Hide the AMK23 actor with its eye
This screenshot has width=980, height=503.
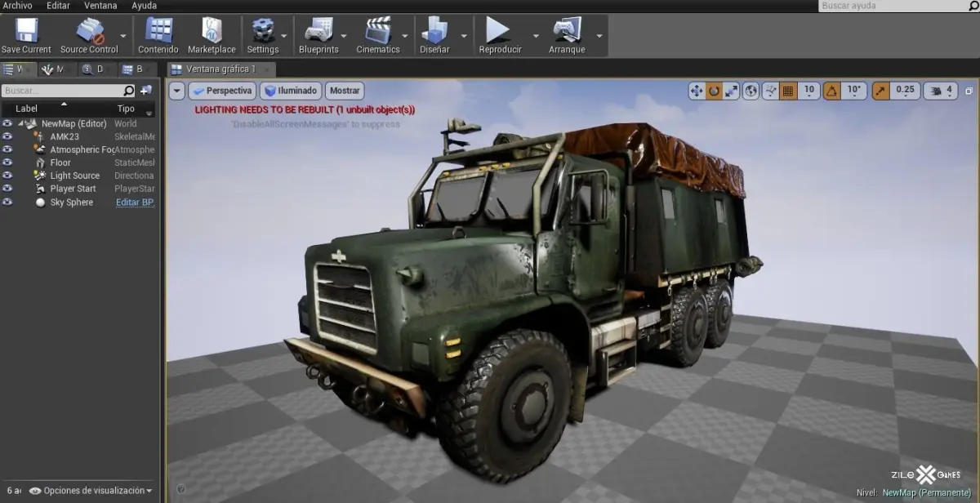pos(7,136)
